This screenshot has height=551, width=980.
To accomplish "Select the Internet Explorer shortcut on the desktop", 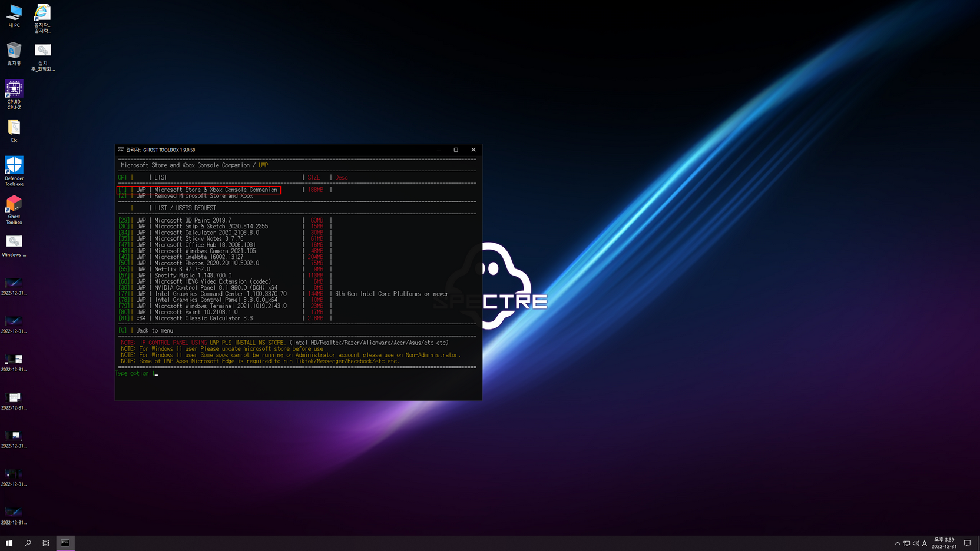I will [42, 18].
